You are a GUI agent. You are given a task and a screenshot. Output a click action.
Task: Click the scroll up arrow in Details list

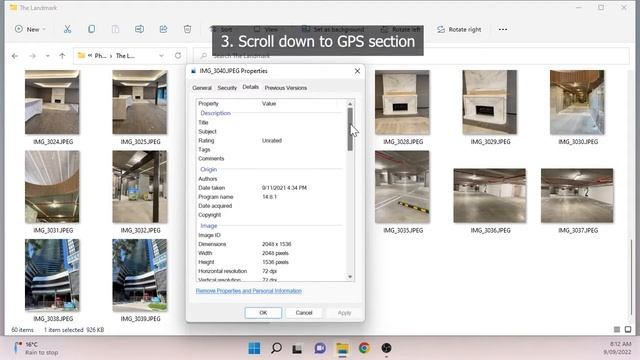click(350, 103)
